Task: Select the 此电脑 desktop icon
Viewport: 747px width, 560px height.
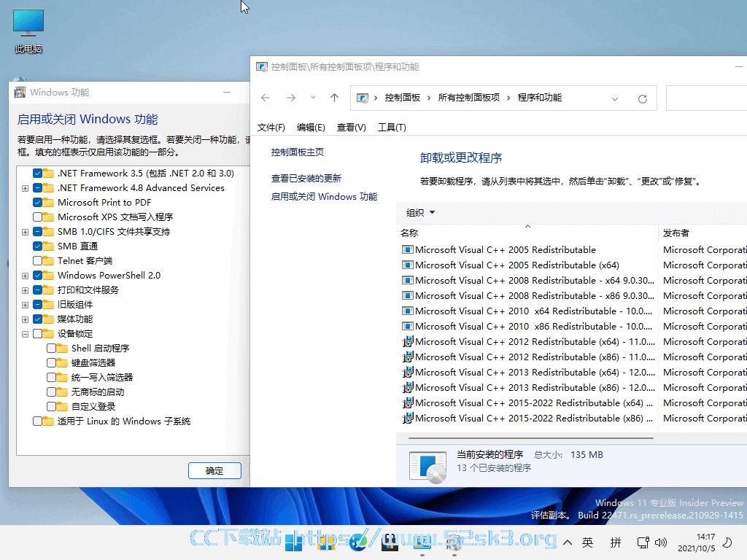Action: pyautogui.click(x=28, y=31)
